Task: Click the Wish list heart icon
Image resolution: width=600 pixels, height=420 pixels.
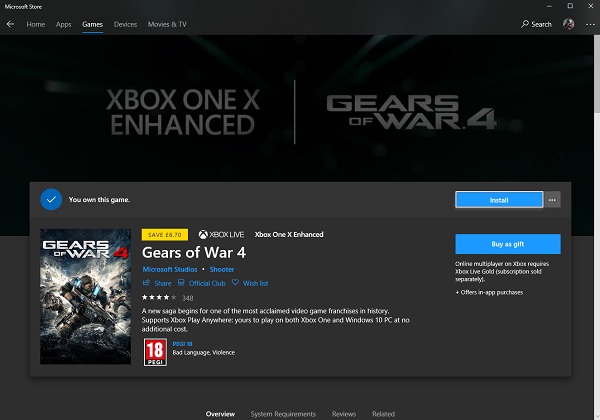Action: [235, 283]
